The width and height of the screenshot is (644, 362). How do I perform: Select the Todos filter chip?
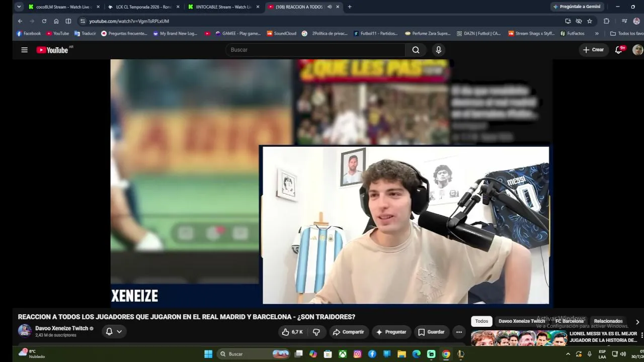pyautogui.click(x=481, y=321)
